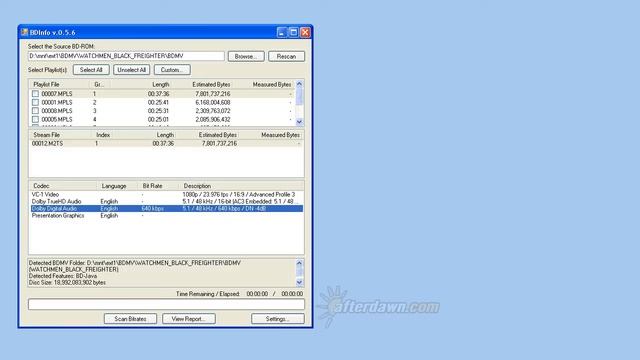Click the Browse... button
Screen dimensions: 640x360
coord(246,56)
